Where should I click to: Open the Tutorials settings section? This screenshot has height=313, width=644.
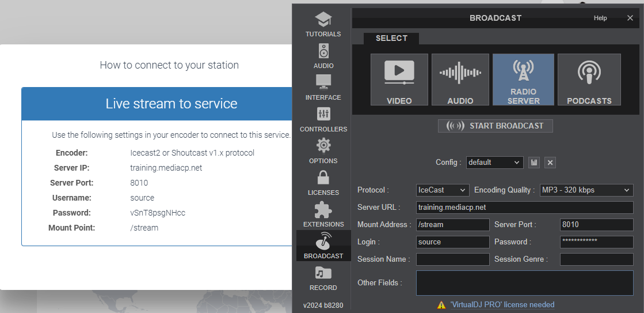click(323, 24)
